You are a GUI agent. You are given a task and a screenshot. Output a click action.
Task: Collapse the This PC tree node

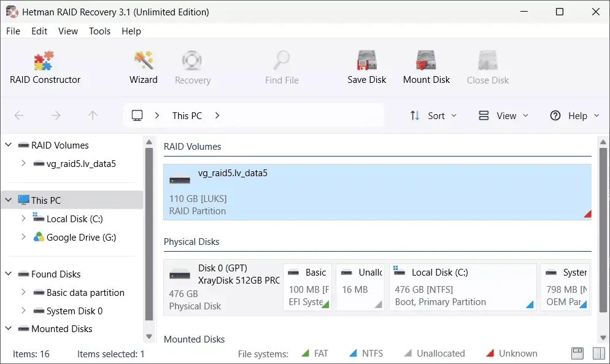(x=8, y=200)
